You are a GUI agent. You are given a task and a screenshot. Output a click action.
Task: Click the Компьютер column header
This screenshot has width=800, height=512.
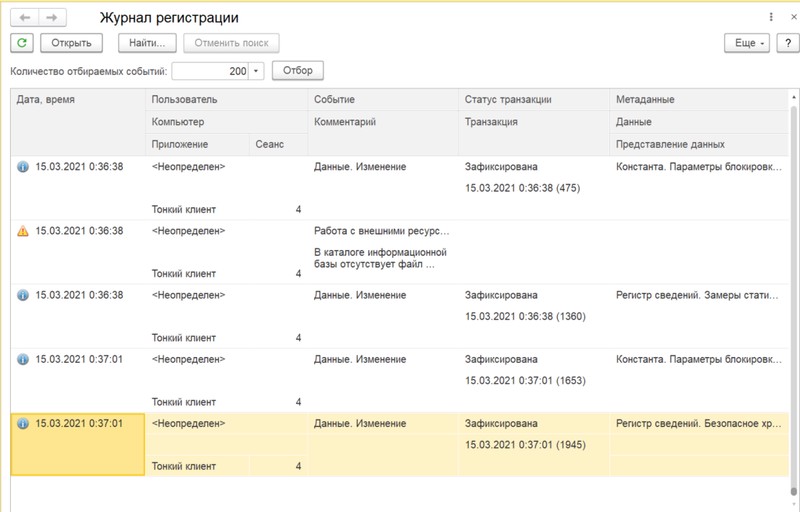[227, 122]
